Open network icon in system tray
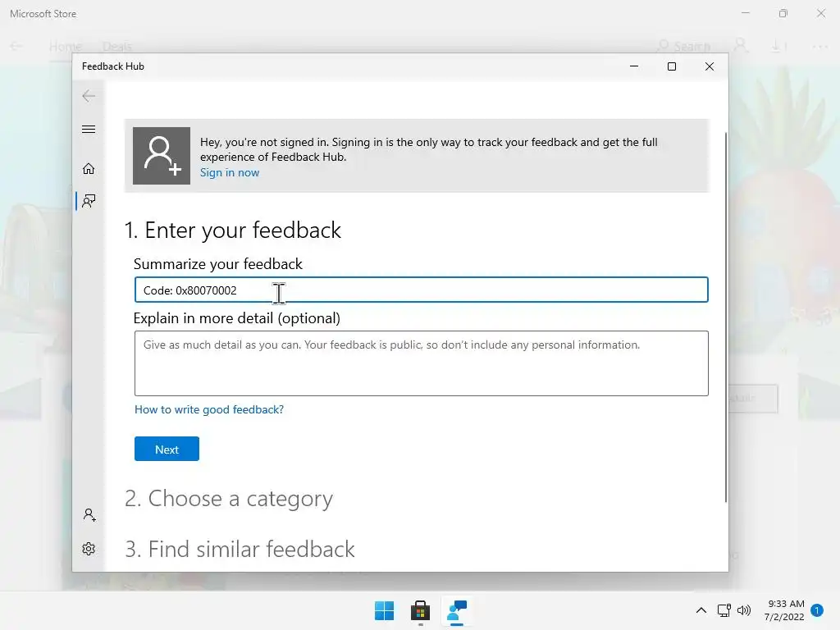 tap(724, 610)
